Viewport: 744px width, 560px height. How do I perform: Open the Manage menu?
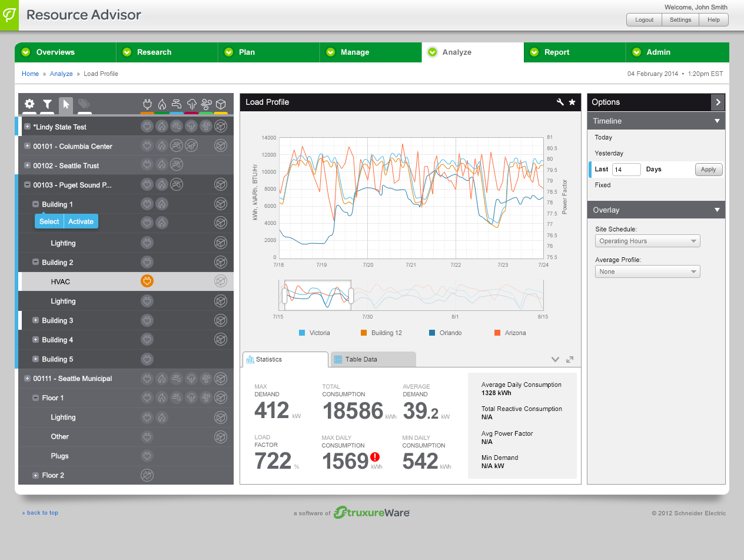371,52
